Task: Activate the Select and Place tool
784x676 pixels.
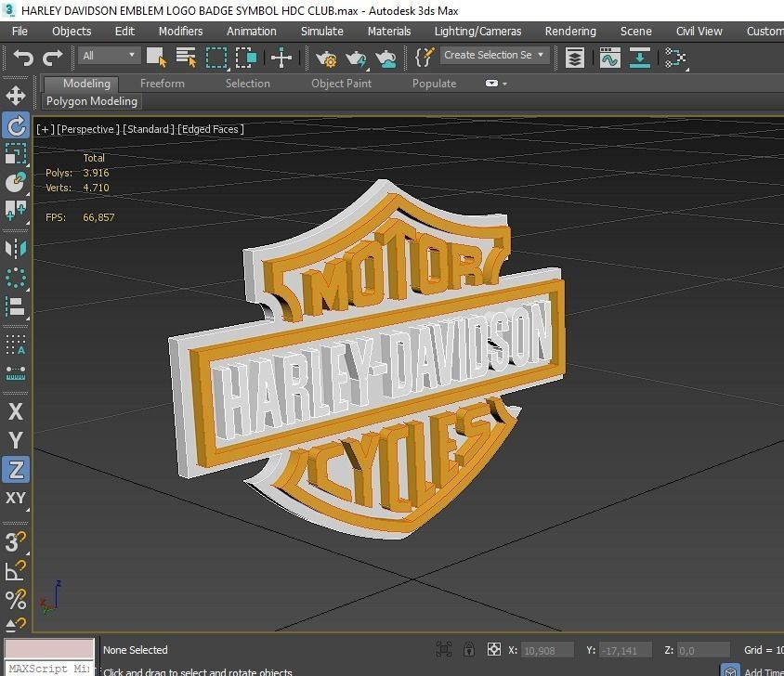Action: [x=16, y=183]
